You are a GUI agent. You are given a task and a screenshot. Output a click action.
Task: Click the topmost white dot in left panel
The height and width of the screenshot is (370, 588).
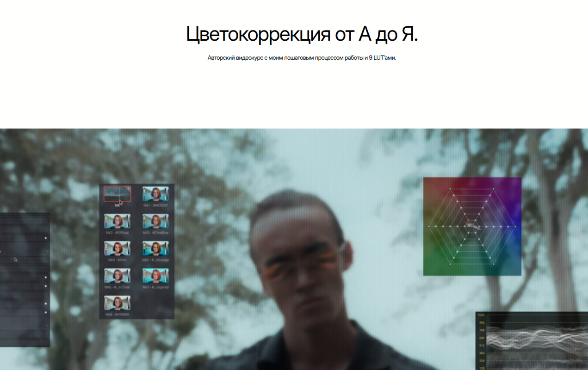[46, 238]
